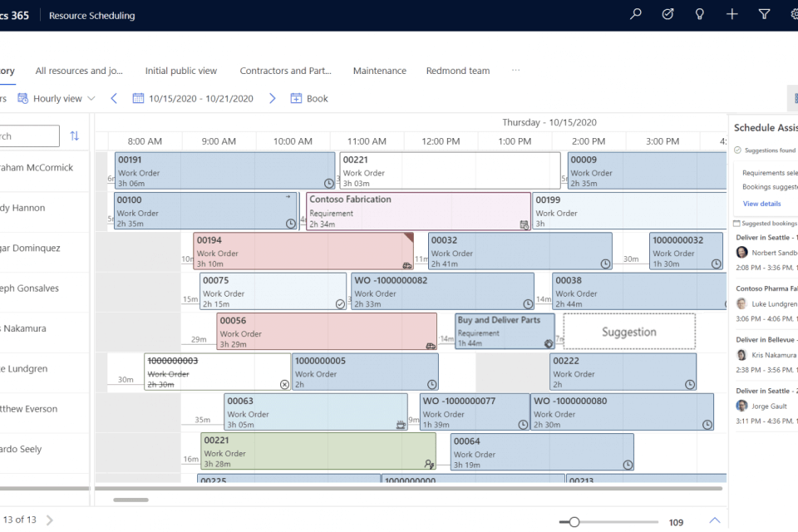
Task: Expand the bottom details pane chevron
Action: click(x=714, y=521)
